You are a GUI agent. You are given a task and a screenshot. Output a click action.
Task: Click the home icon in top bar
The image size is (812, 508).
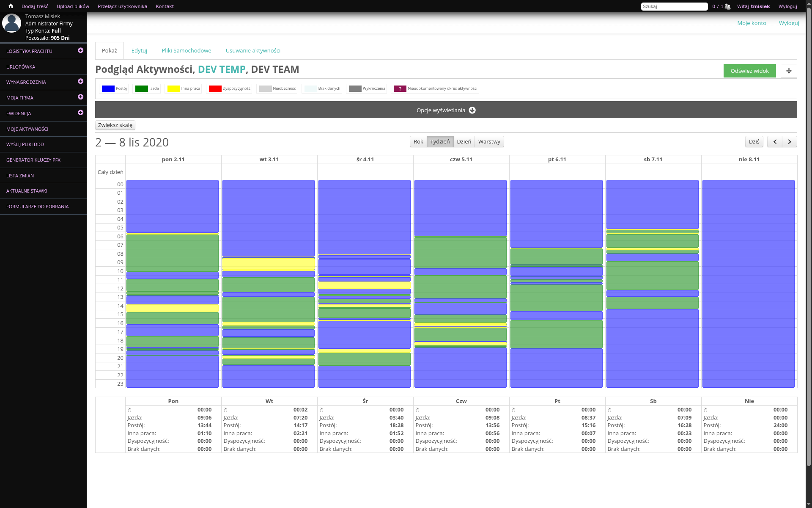pos(11,6)
